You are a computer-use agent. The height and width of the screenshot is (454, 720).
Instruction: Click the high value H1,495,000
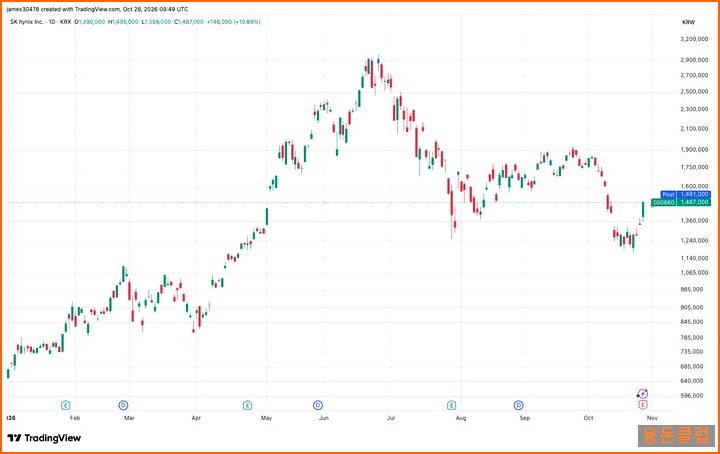tap(123, 22)
